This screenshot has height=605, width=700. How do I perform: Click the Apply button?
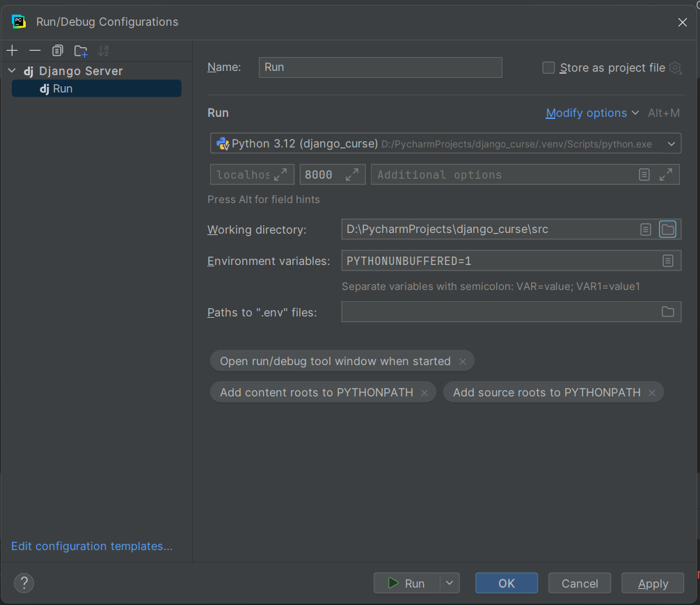653,583
